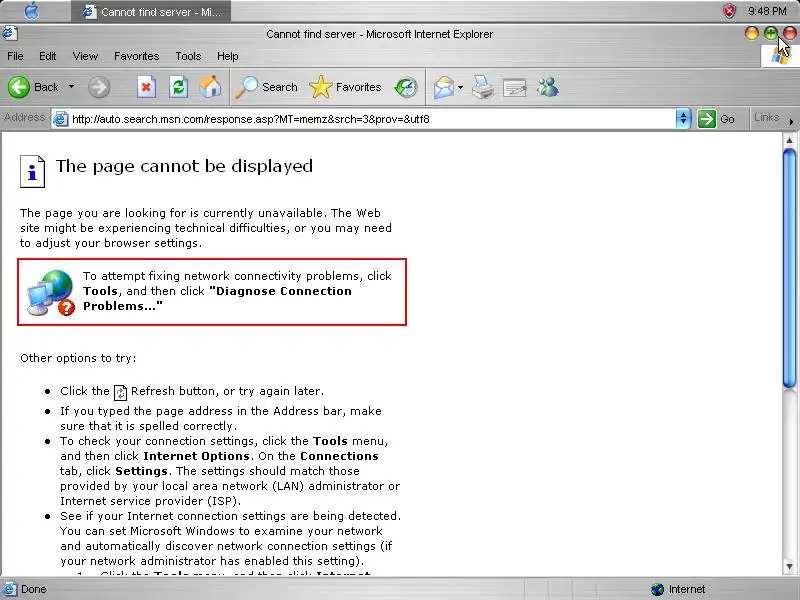Open the Messenger people icon
The image size is (800, 600).
click(547, 87)
